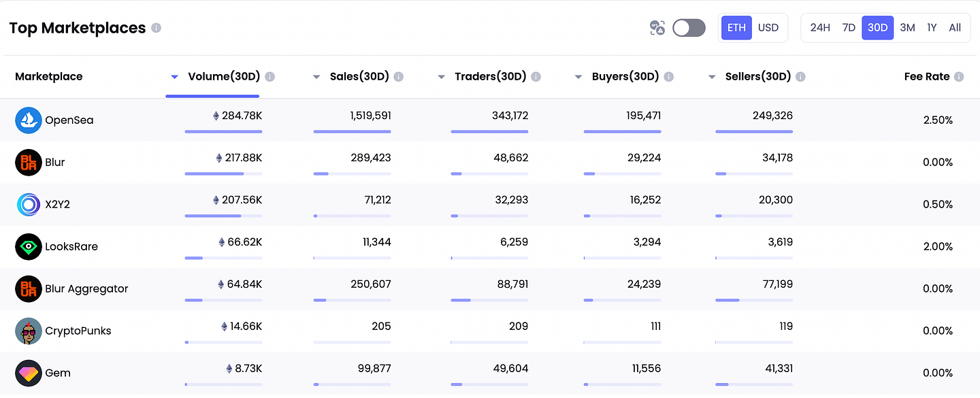
Task: Click LooksRare volume 66.62K
Action: click(x=245, y=243)
